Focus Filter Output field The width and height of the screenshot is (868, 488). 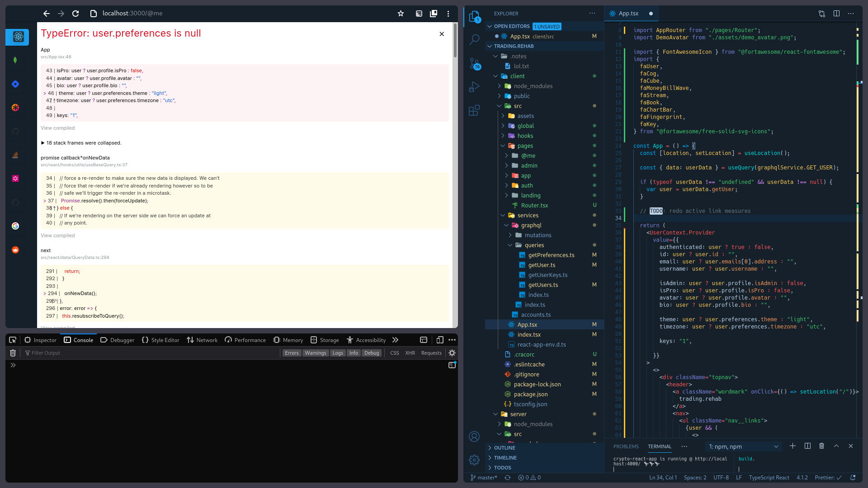[151, 353]
